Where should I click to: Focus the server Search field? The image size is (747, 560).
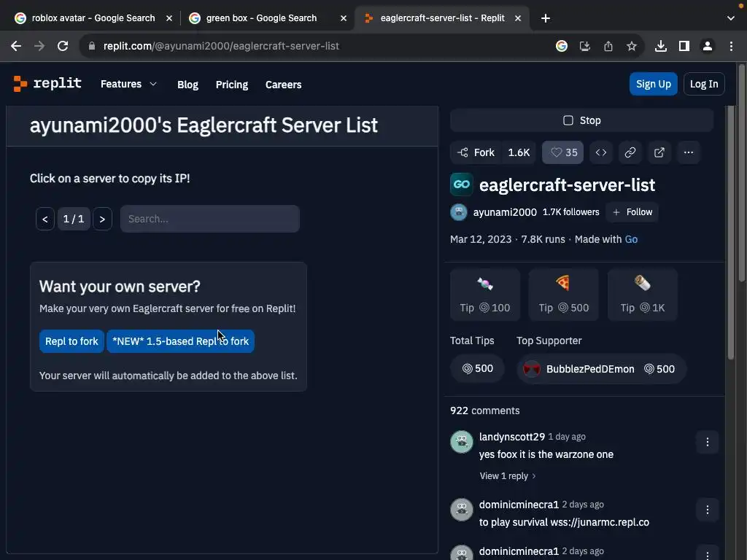click(209, 219)
